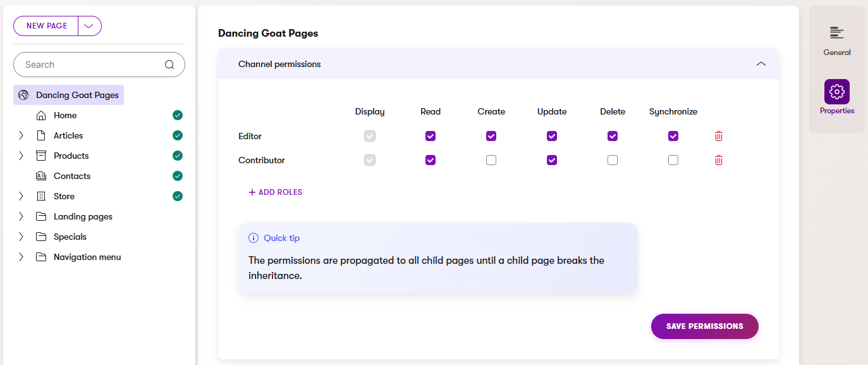This screenshot has height=365, width=868.
Task: Click the search magnifier icon
Action: (169, 65)
